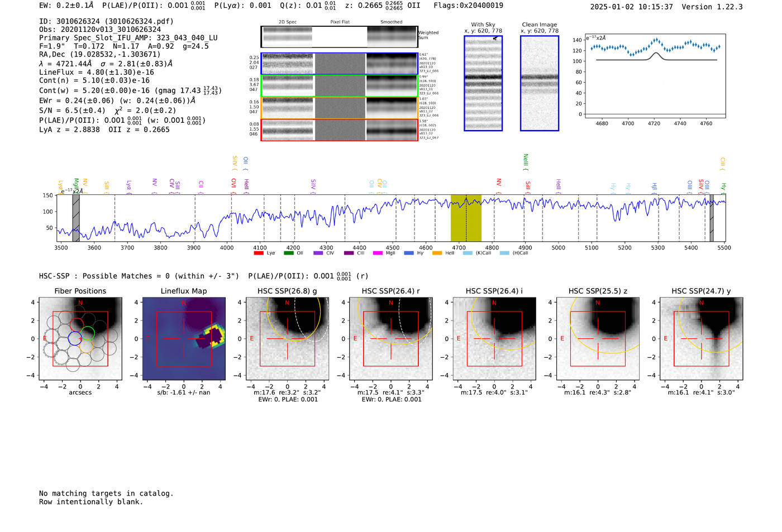
Task: Click the green OII legend swatch
Action: point(288,253)
